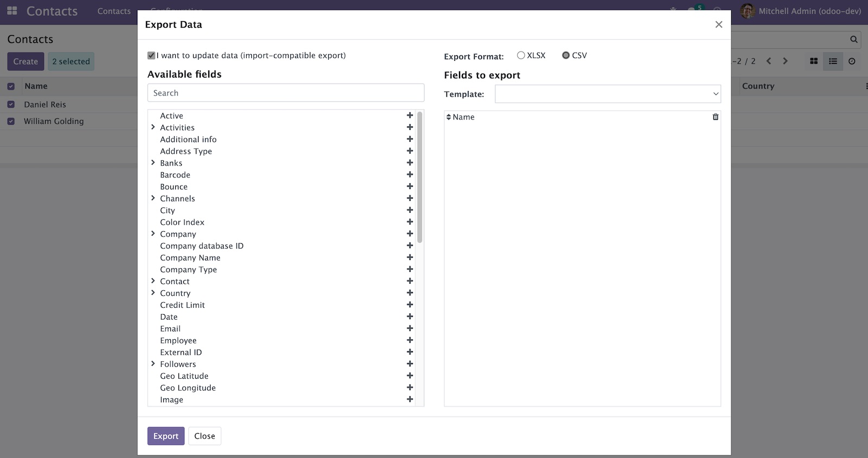The width and height of the screenshot is (868, 458).
Task: Open the Daniel Reis contact record
Action: tap(45, 104)
